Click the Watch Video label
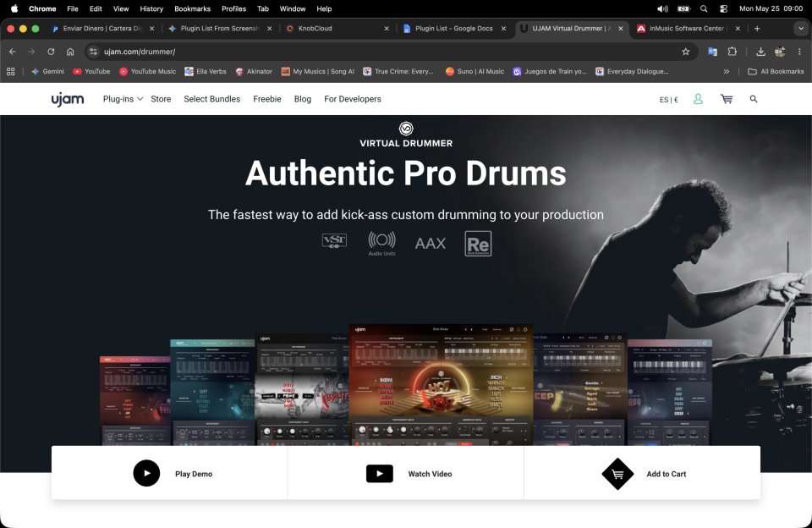 (430, 474)
